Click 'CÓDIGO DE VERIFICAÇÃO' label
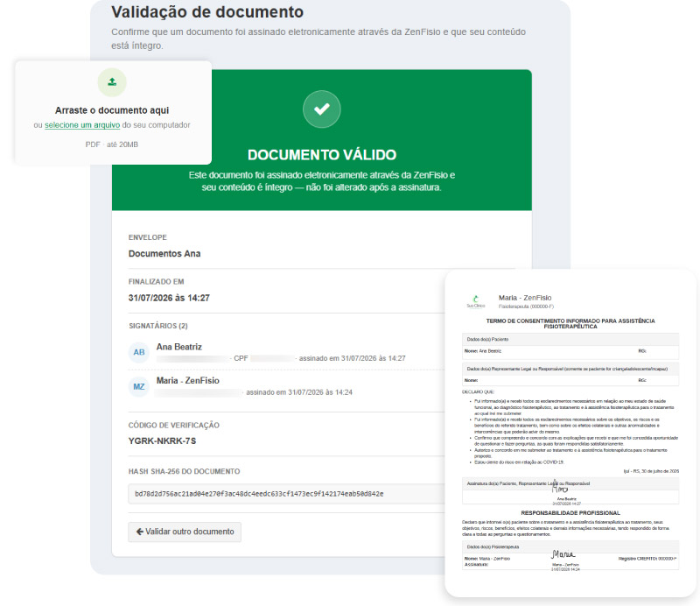Image resolution: width=700 pixels, height=606 pixels. pos(174,425)
